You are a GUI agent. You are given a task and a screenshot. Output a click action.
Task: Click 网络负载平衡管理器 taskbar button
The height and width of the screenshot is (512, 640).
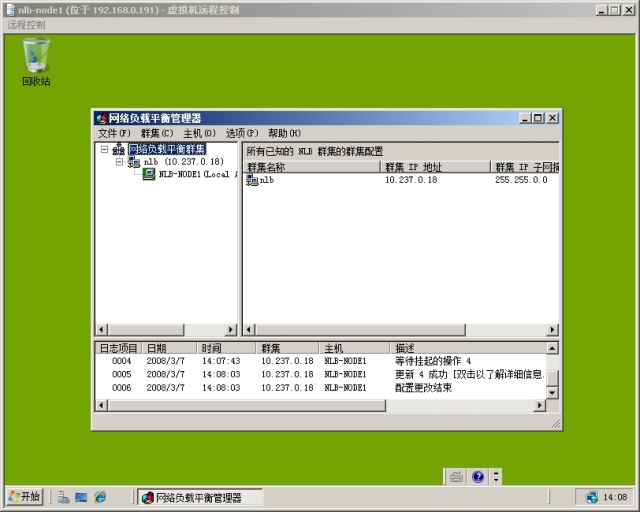coord(200,497)
